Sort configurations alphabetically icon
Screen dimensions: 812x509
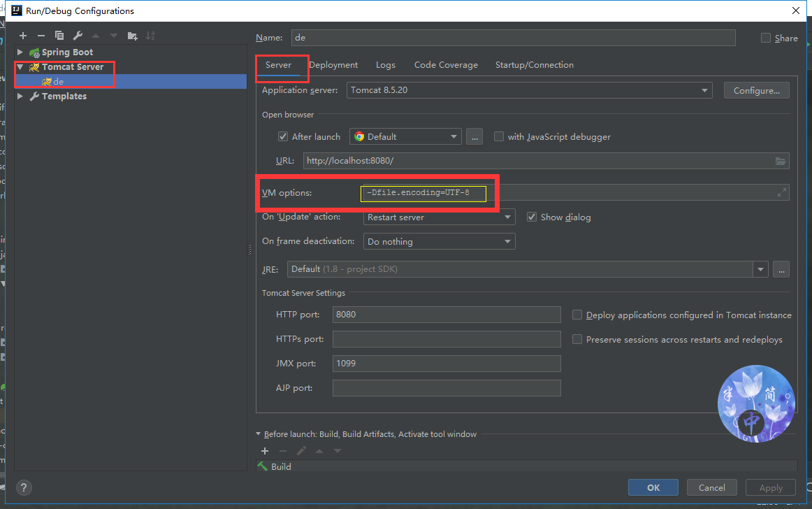pyautogui.click(x=151, y=36)
